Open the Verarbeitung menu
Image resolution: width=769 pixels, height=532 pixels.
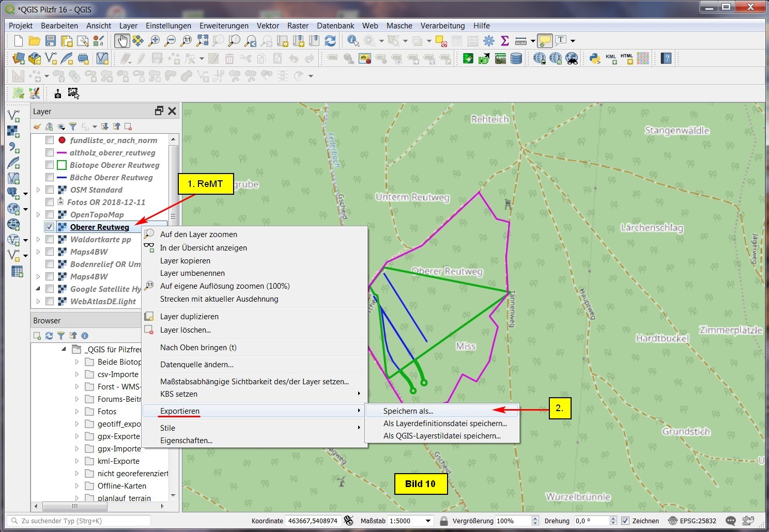tap(442, 25)
